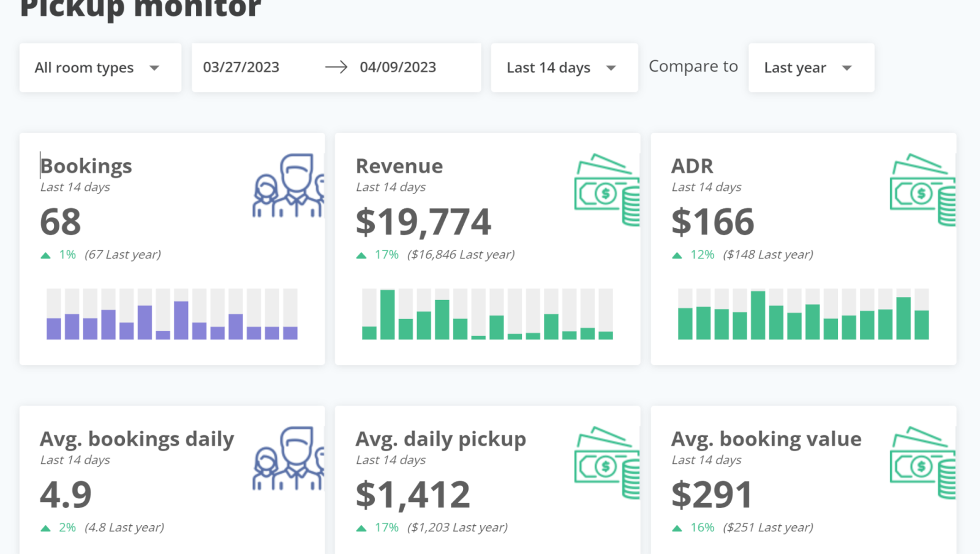Select the tallest purple bar in Bookings chart
Viewport: 980px width, 554px height.
(181, 320)
